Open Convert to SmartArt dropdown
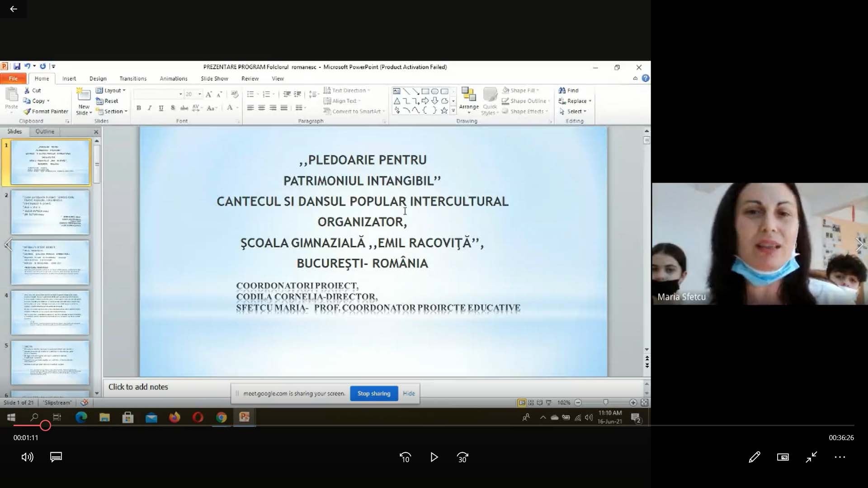 354,111
